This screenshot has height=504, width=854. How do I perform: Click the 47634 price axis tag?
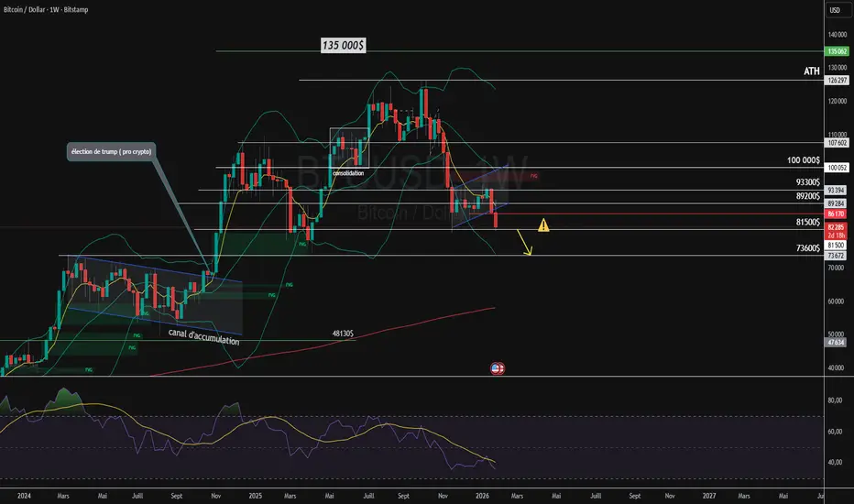[836, 343]
